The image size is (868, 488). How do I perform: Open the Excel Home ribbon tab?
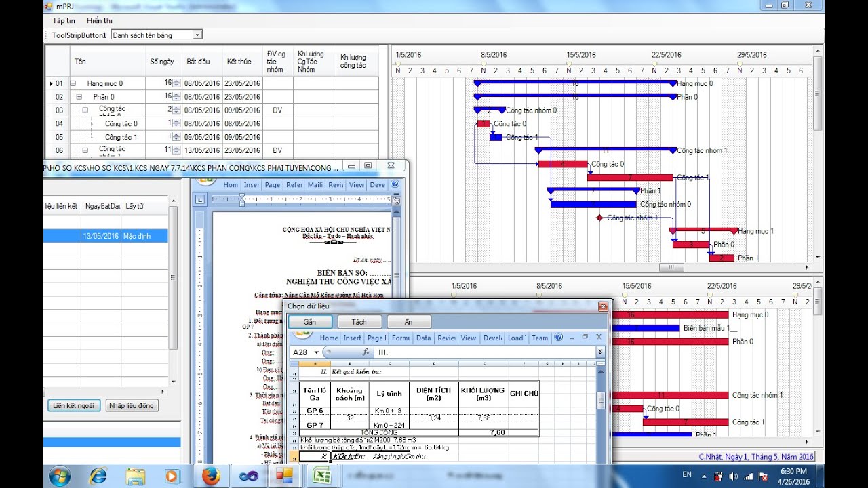[x=329, y=338]
